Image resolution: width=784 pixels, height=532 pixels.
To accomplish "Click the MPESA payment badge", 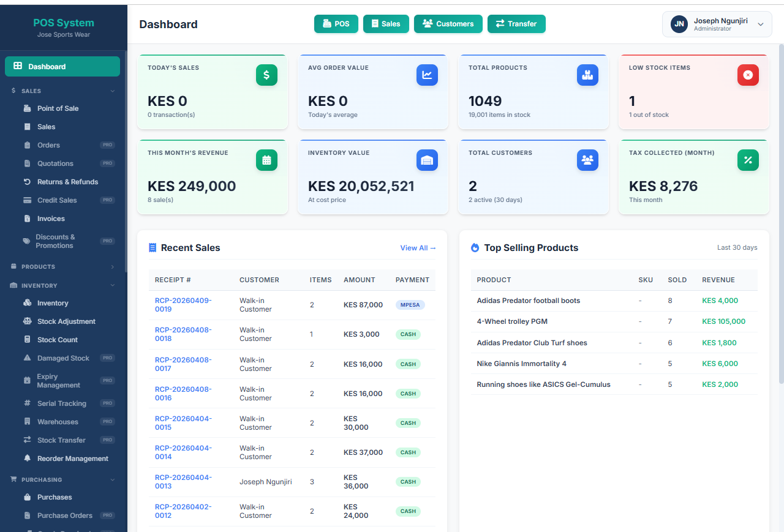I will (x=410, y=304).
